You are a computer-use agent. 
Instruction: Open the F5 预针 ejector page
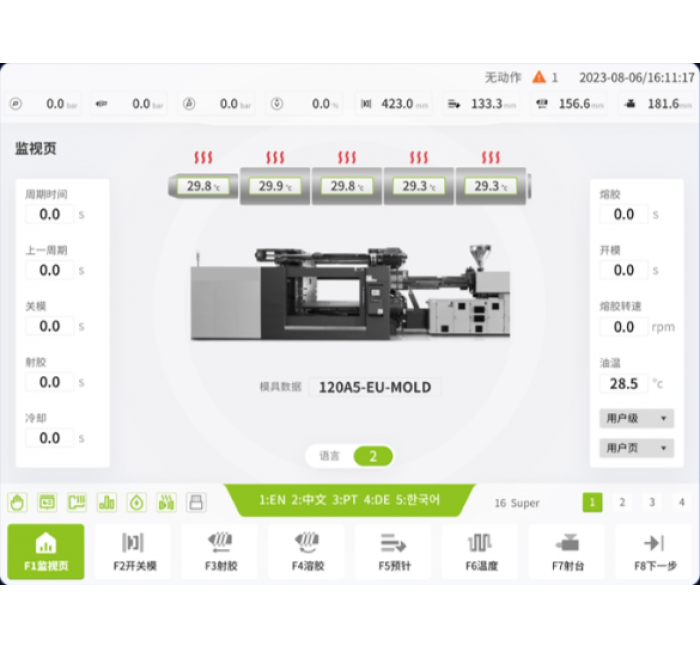(x=393, y=551)
